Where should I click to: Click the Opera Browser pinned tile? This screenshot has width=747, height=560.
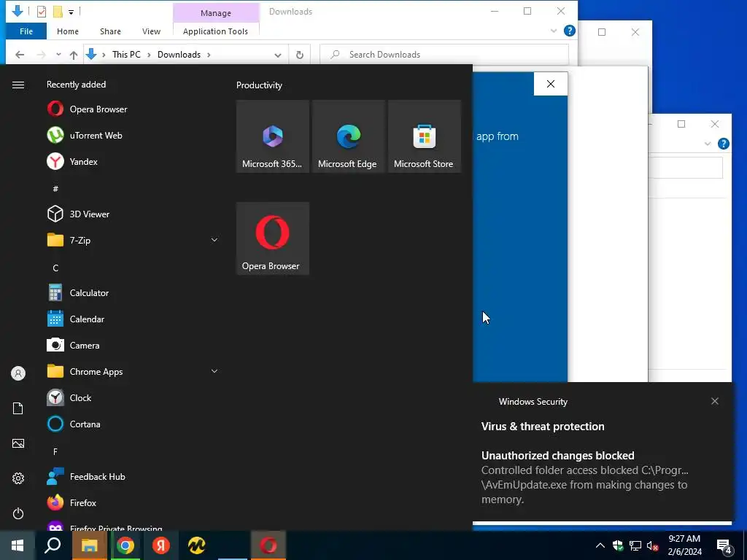pyautogui.click(x=273, y=238)
